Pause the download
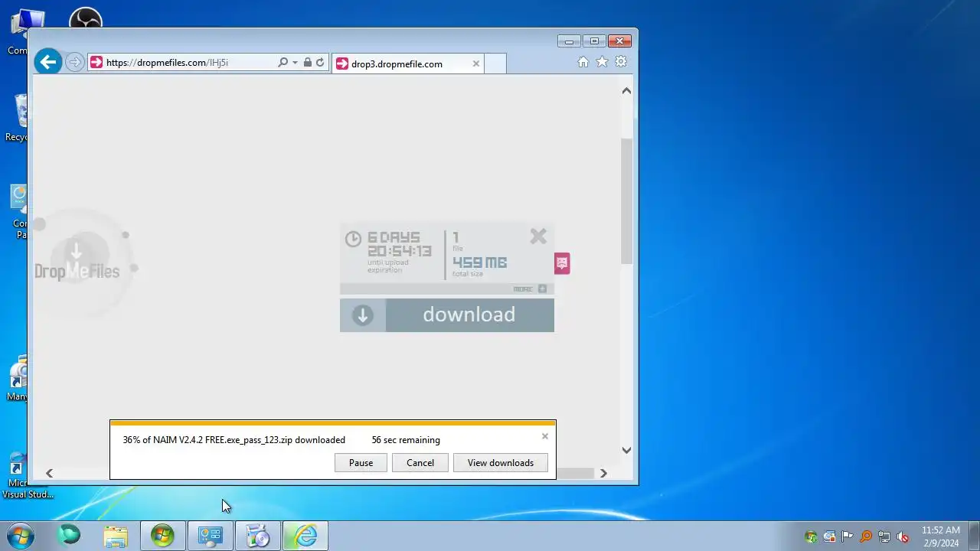Image resolution: width=980 pixels, height=551 pixels. coord(361,463)
